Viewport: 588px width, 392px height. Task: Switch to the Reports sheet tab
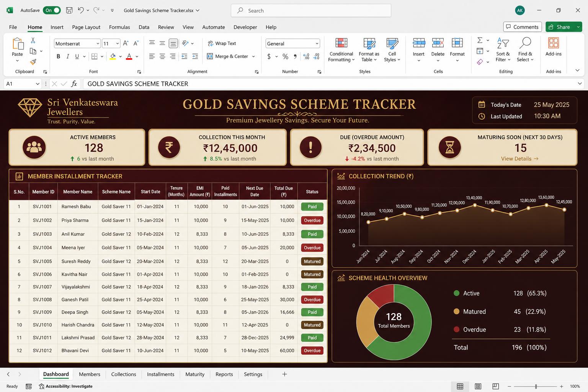point(224,374)
